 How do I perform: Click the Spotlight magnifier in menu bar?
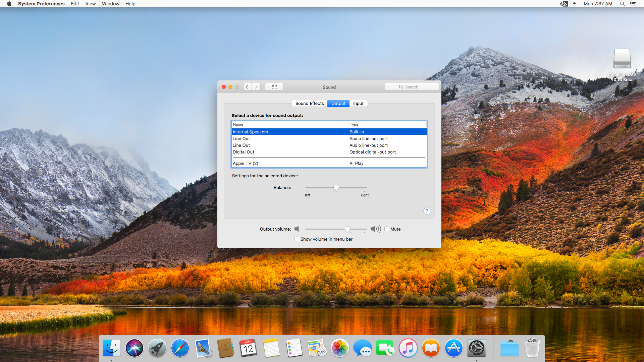622,4
